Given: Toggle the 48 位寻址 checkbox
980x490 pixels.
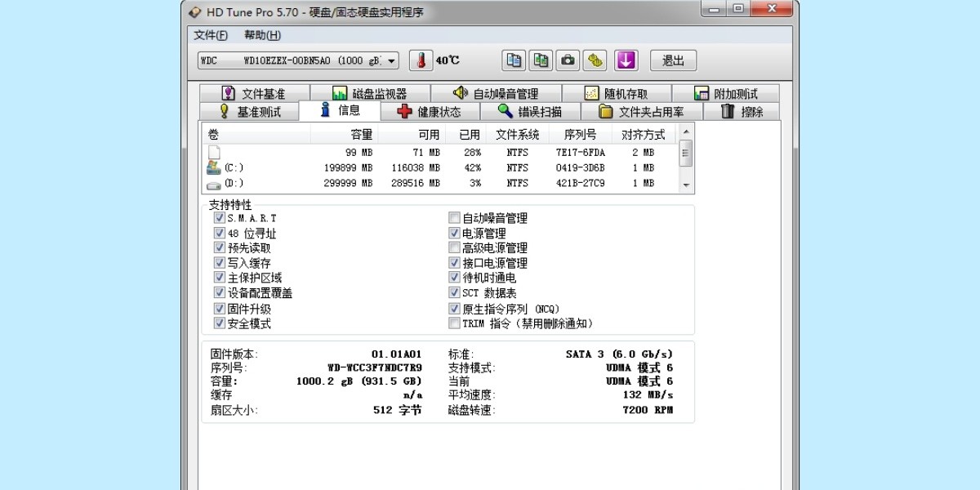Looking at the screenshot, I should [x=219, y=233].
